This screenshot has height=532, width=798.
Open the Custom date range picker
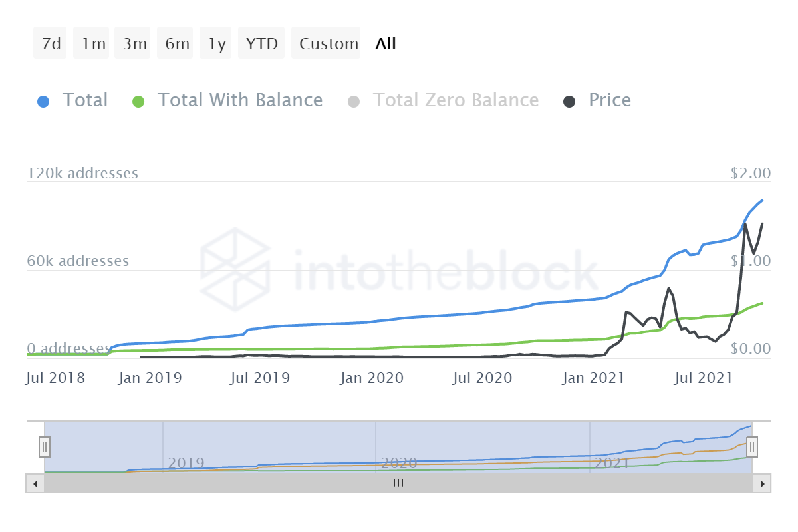(329, 44)
